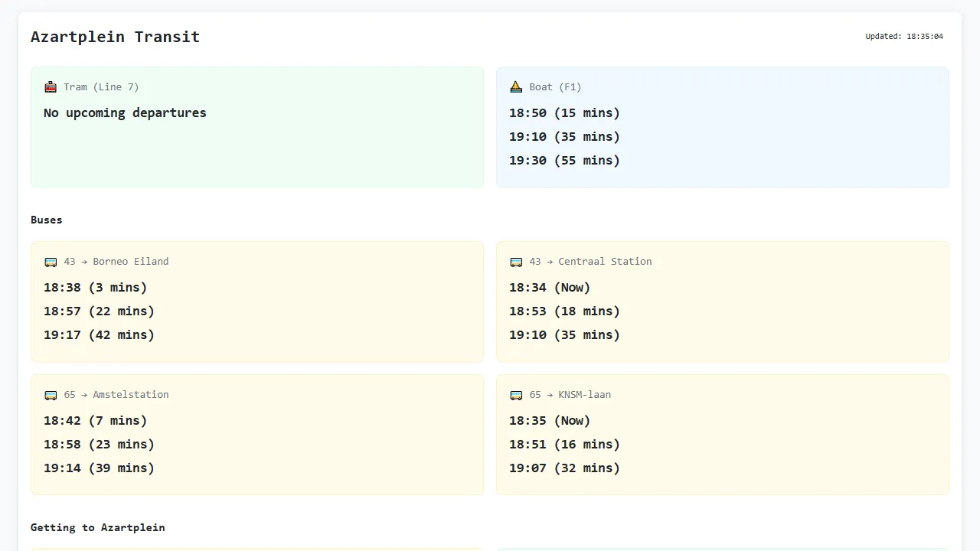The height and width of the screenshot is (551, 980).
Task: Select the 19:14 Amstelstation departure
Action: pos(99,468)
